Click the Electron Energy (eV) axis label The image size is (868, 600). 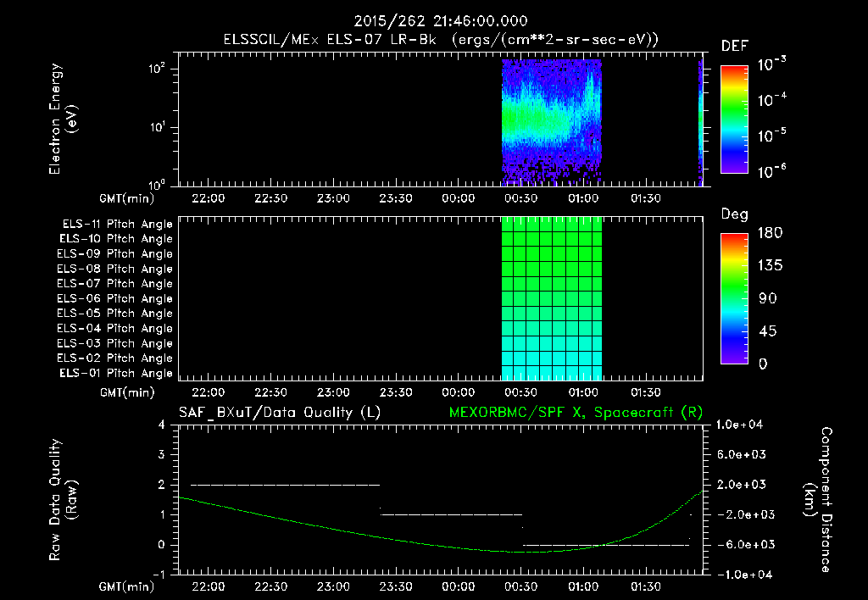[62, 119]
